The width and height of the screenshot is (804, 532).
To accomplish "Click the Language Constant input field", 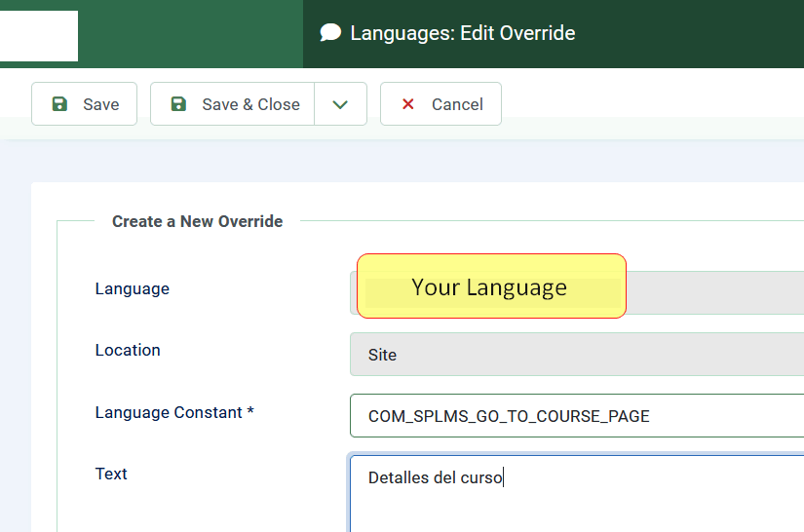I will (575, 416).
